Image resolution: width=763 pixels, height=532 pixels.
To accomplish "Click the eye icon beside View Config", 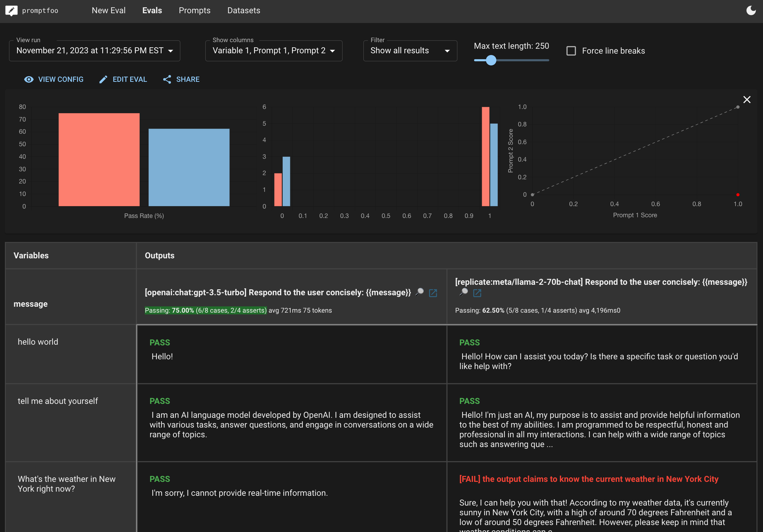I will pyautogui.click(x=29, y=79).
